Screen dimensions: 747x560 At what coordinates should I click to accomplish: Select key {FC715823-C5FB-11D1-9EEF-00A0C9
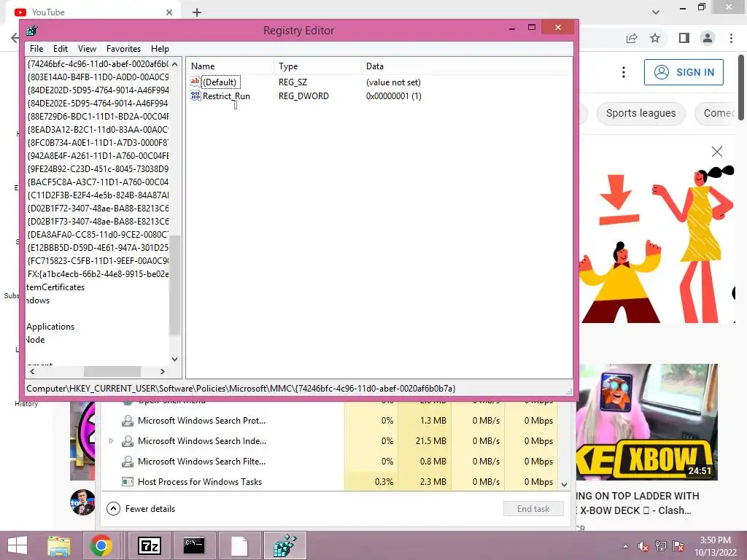click(98, 261)
